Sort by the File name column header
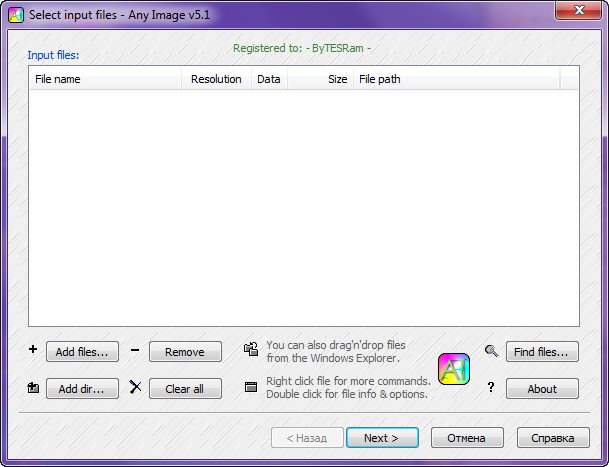Screen dimensions: 609x467 105,79
